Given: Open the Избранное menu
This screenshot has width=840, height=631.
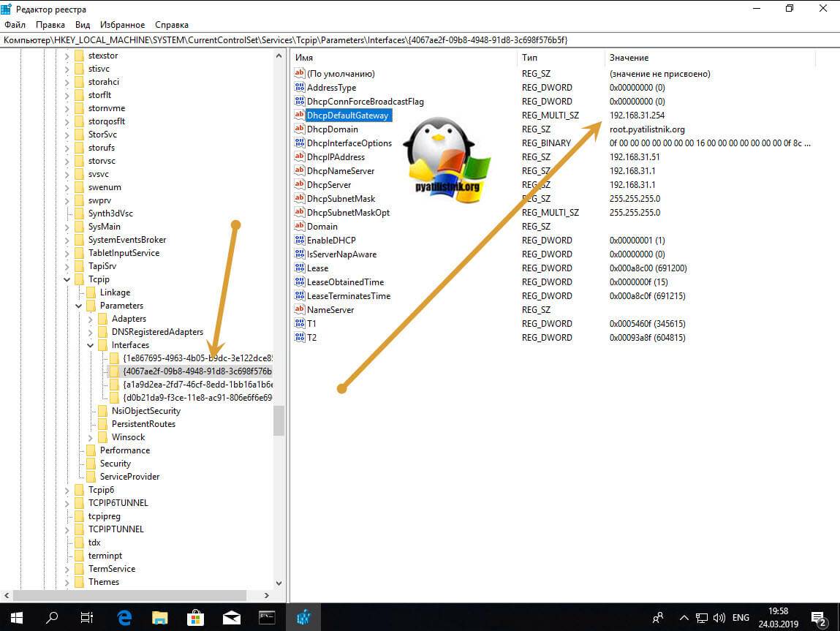Looking at the screenshot, I should (122, 25).
